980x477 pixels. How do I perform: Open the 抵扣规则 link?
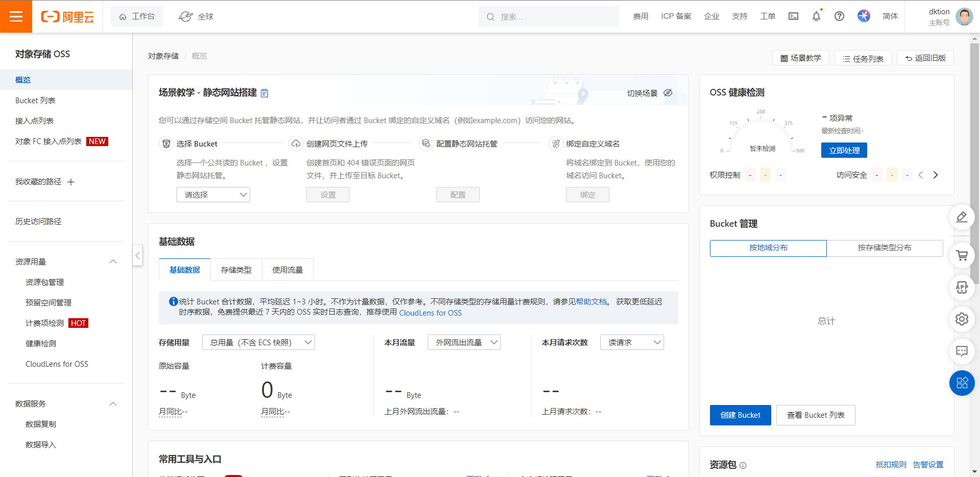pyautogui.click(x=891, y=465)
